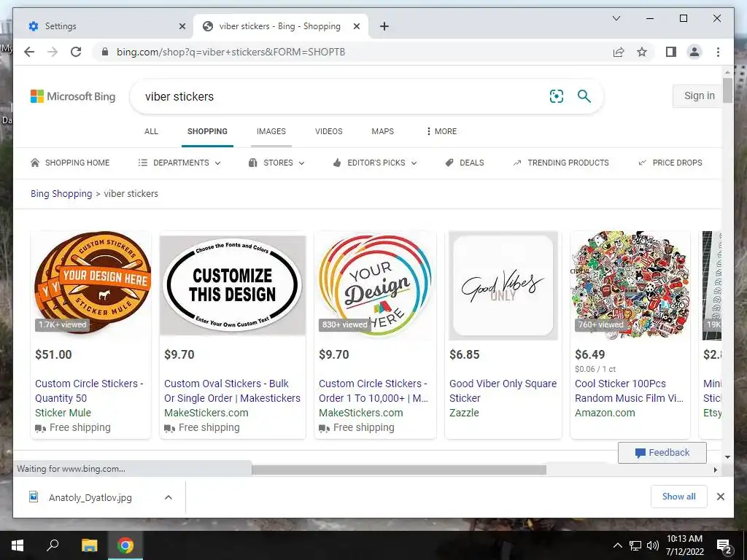Open the Good Vibes Only sticker image

503,286
